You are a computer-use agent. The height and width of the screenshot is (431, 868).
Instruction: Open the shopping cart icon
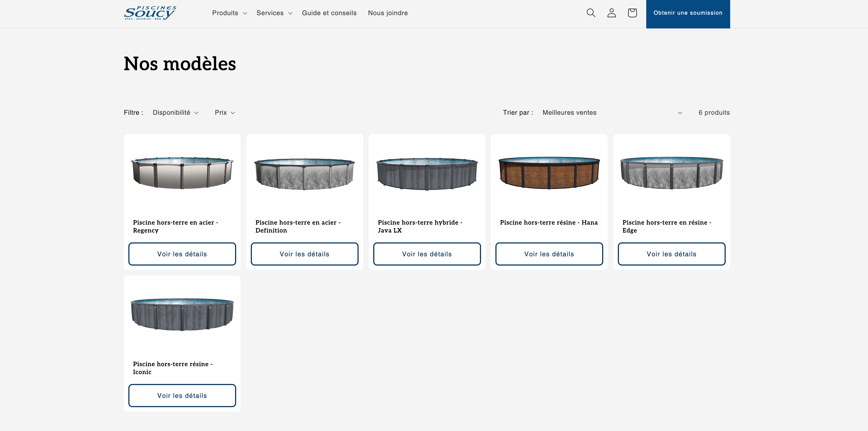coord(632,13)
